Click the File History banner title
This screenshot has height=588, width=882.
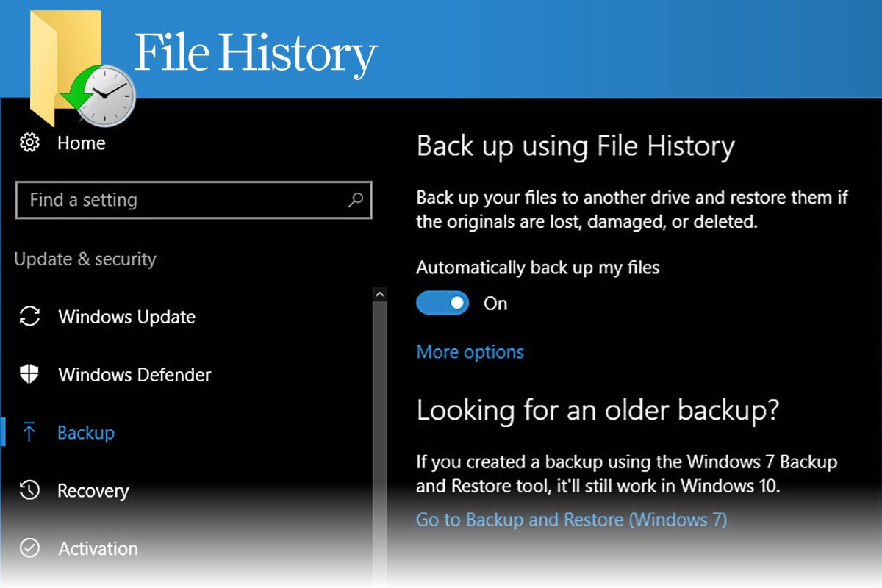point(255,54)
